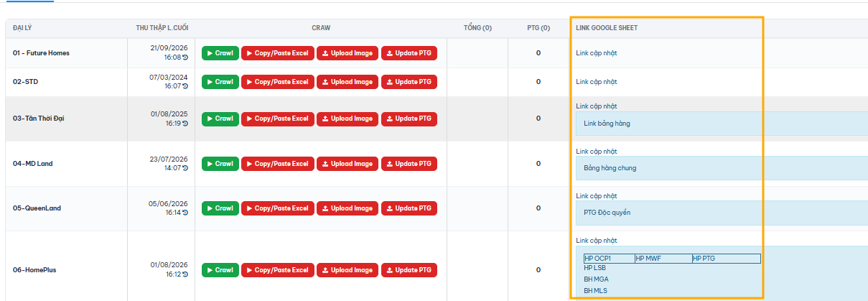Select agent name 06-HomePlus
868x301 pixels.
34,270
